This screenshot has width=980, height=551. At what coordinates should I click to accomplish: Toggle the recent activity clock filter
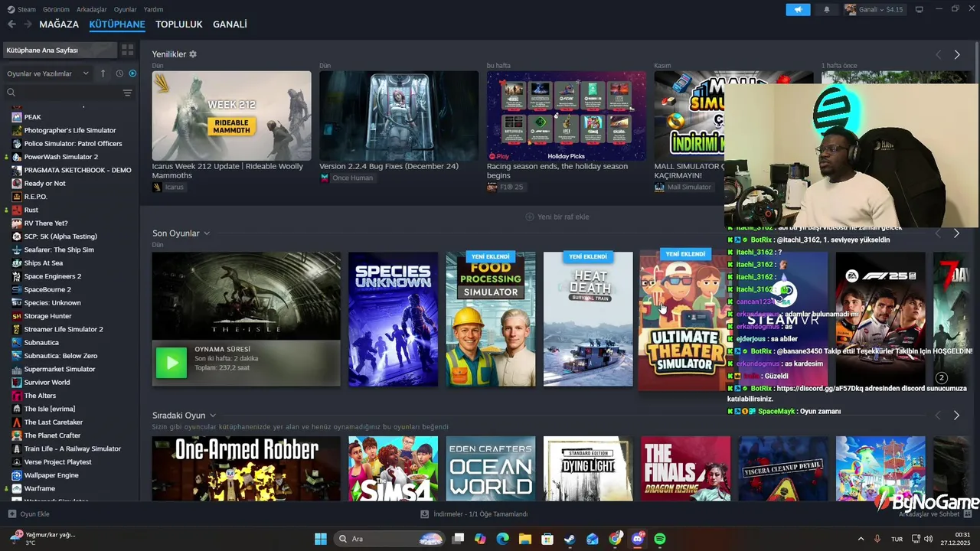click(119, 73)
